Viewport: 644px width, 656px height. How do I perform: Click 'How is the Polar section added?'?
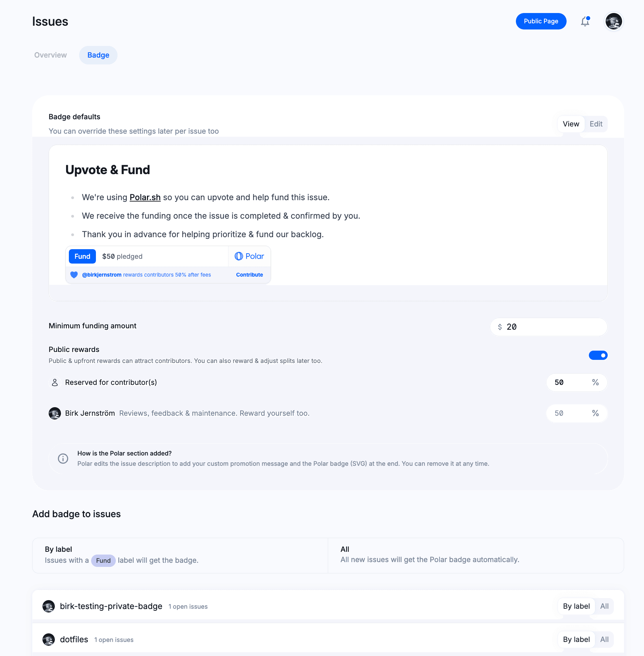tap(124, 453)
